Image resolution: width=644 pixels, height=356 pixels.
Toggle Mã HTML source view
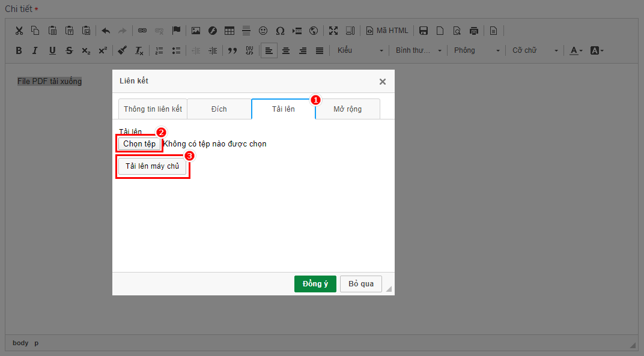click(x=387, y=31)
